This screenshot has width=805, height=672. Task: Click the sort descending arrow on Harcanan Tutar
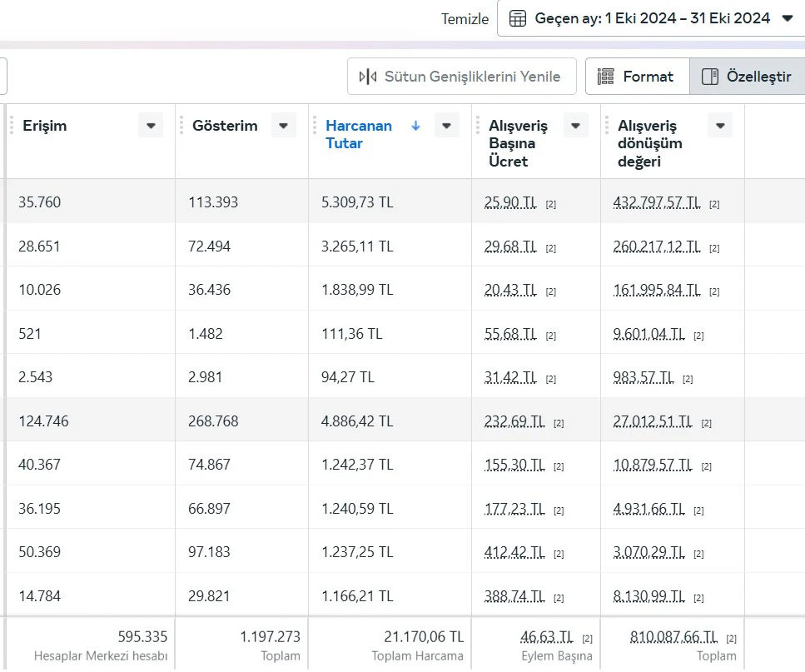415,126
